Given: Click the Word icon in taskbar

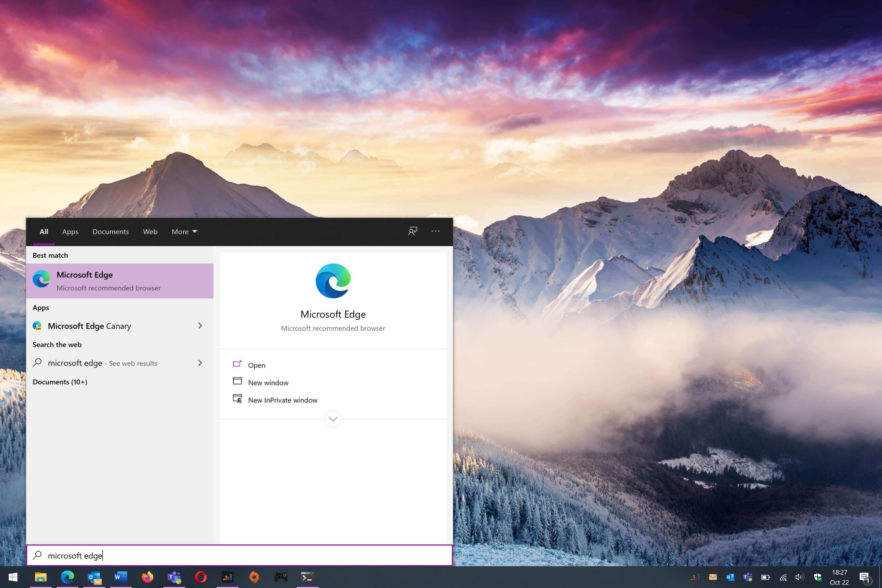Looking at the screenshot, I should (121, 577).
